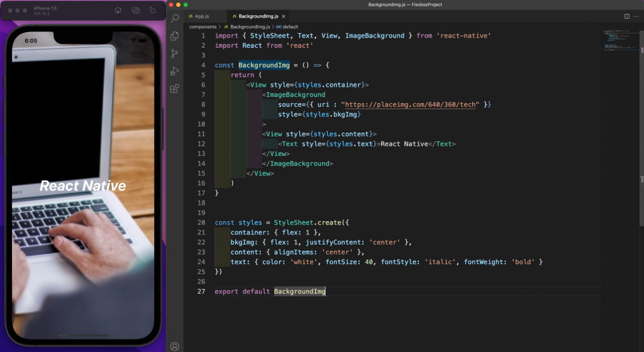Click line number 20 in gutter
Viewport: 644px width, 352px height.
(x=201, y=223)
